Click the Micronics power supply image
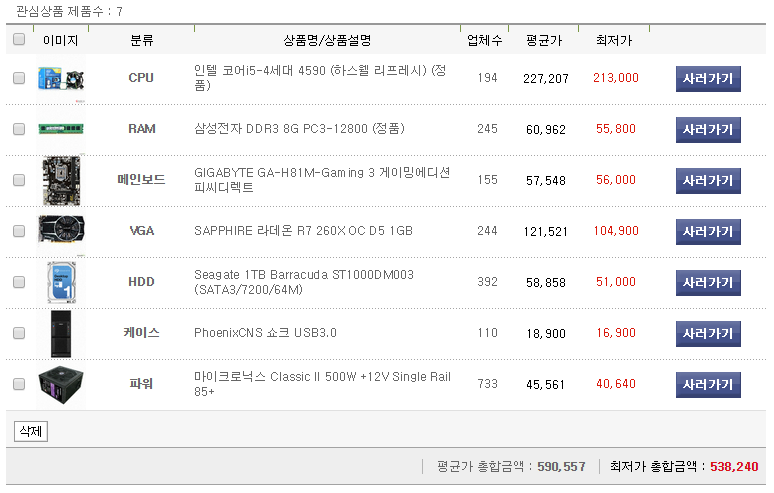 click(61, 384)
